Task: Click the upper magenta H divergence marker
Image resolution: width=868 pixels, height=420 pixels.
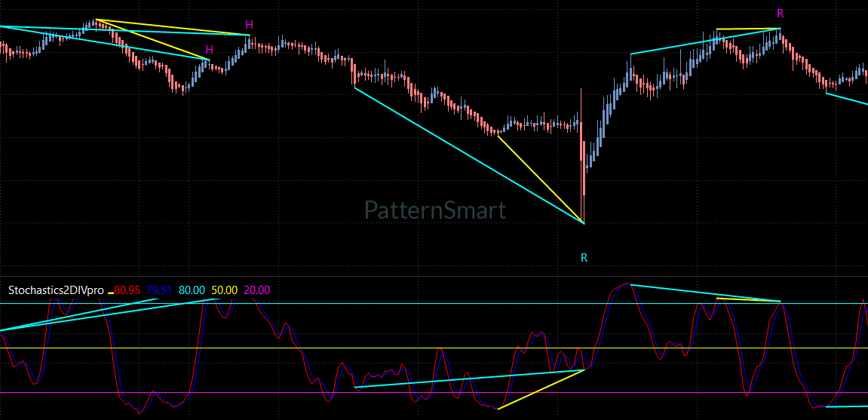Action: click(x=250, y=24)
